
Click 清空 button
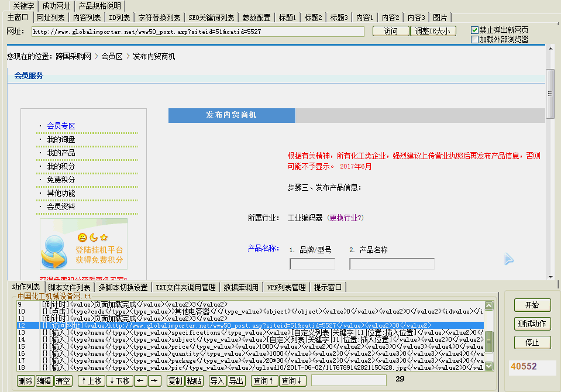tap(63, 381)
